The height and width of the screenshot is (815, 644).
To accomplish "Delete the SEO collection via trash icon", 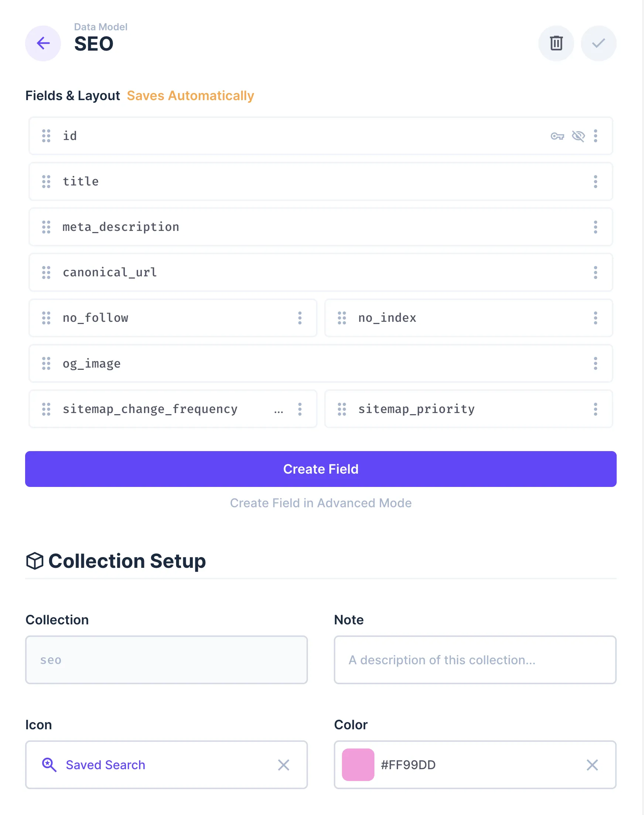I will click(556, 43).
